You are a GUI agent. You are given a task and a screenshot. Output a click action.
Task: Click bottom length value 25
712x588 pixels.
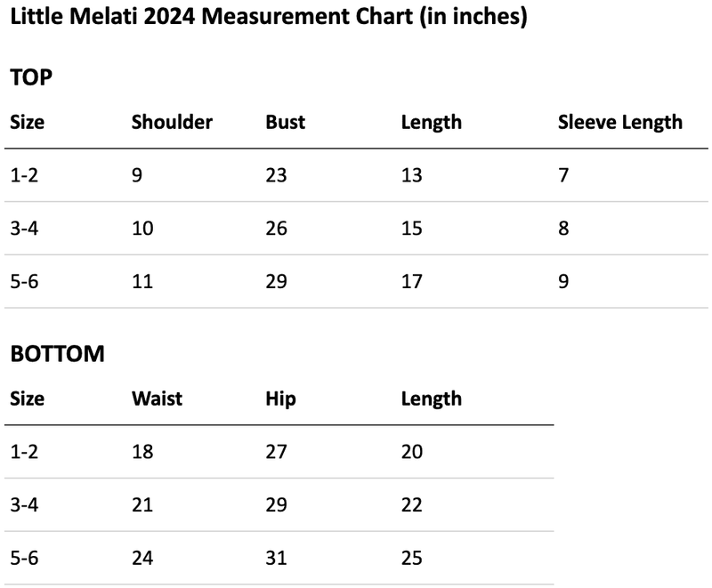[411, 558]
